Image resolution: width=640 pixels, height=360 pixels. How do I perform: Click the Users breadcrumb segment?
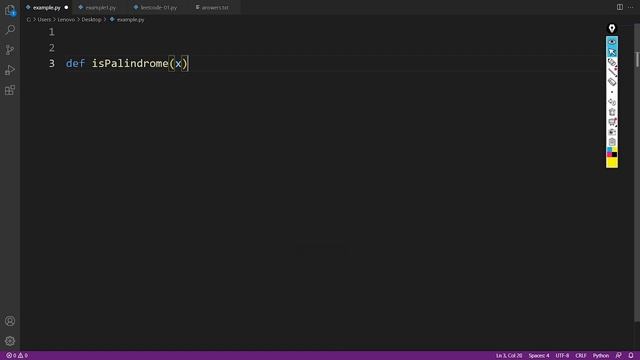point(44,20)
